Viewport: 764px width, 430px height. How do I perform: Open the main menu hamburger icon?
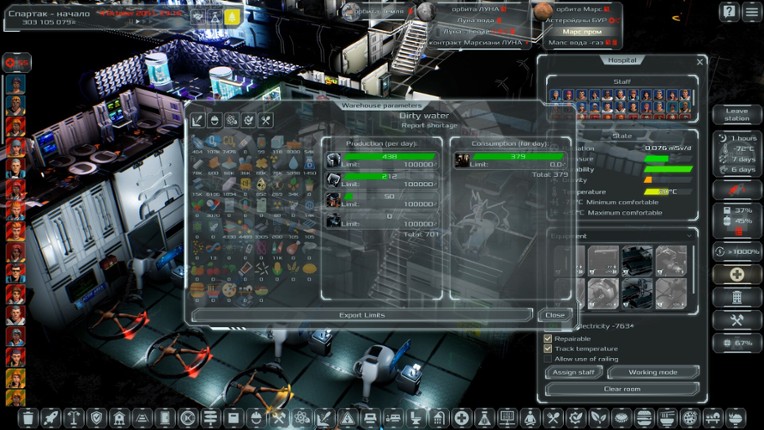[x=751, y=12]
